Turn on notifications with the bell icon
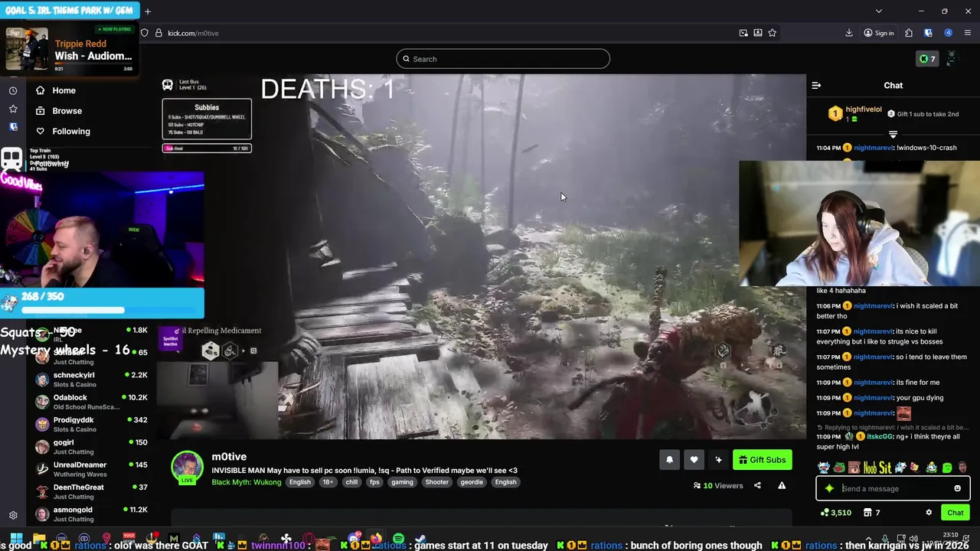Viewport: 980px width, 551px height. pyautogui.click(x=669, y=459)
